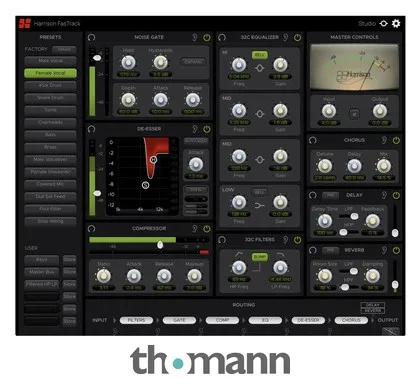Viewport: 420px width, 384px height.
Task: Click the Delay LPF slider
Action: 349,216
